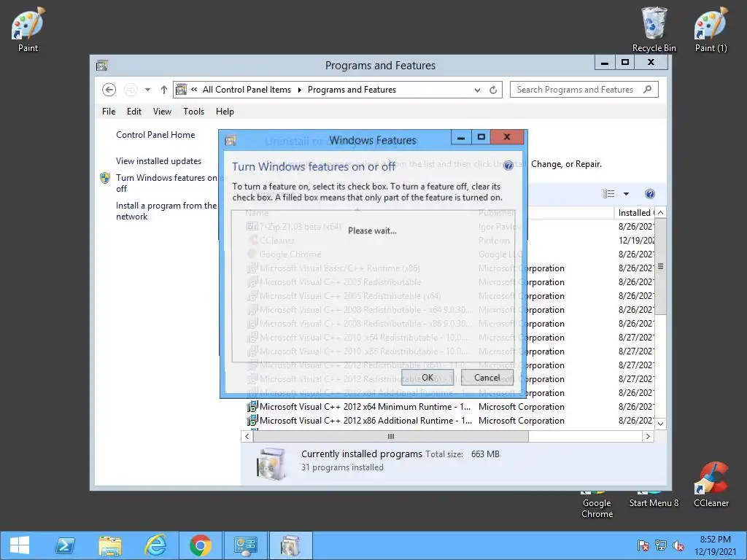747x560 pixels.
Task: Open the Help menu
Action: [x=225, y=112]
